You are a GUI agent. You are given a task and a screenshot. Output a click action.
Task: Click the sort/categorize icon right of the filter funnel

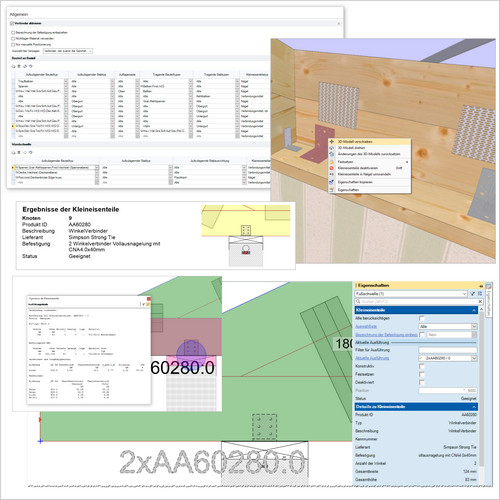pyautogui.click(x=480, y=294)
